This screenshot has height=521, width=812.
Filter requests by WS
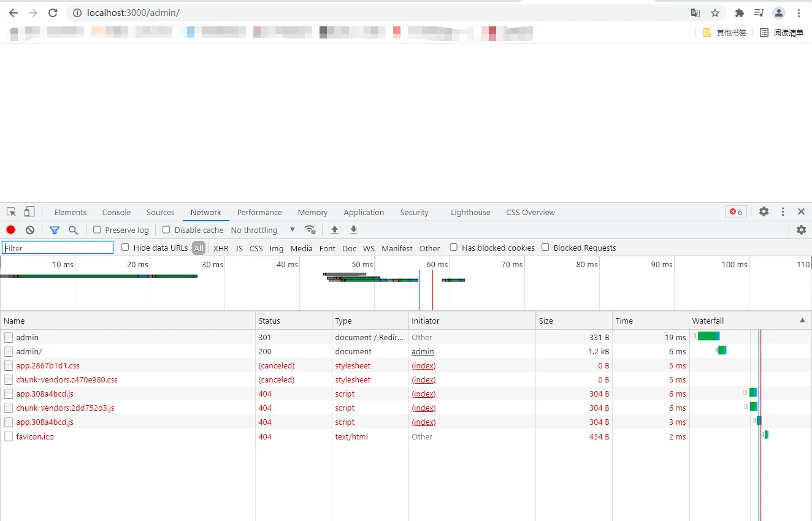[369, 248]
